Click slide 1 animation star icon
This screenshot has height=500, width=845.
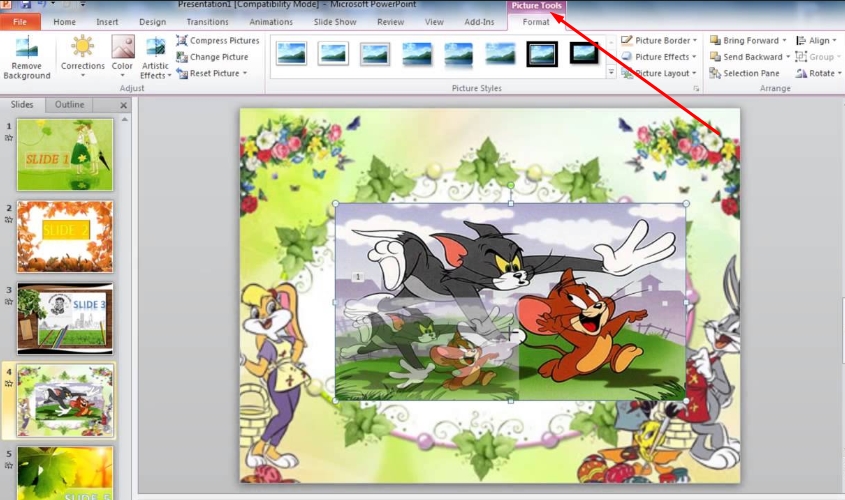pos(9,138)
